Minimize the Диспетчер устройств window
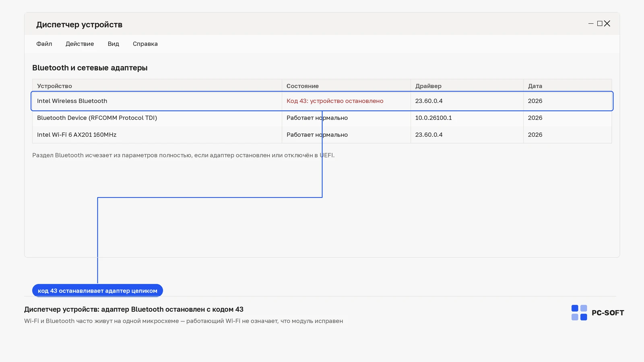Viewport: 644px width, 362px height. (591, 24)
